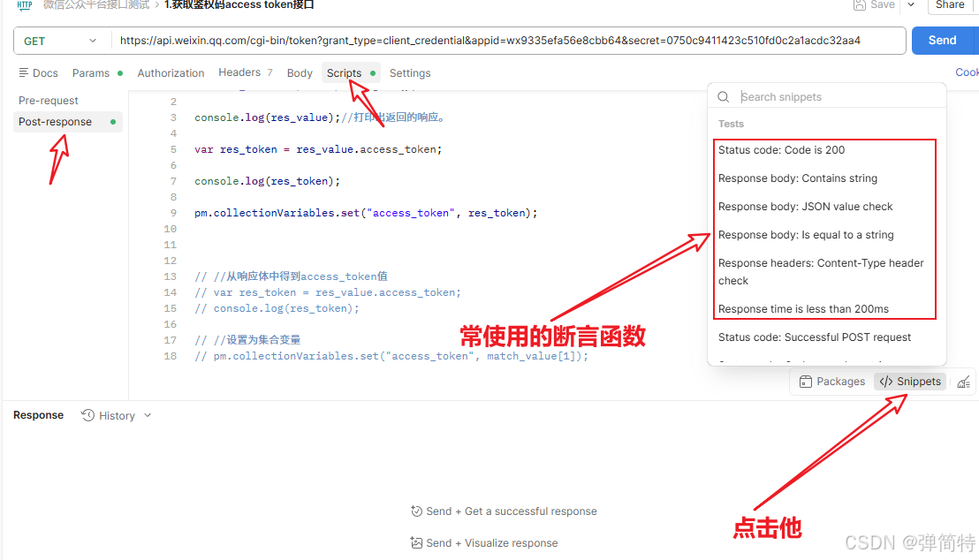
Task: Click the HTTP request type icon
Action: point(25,5)
